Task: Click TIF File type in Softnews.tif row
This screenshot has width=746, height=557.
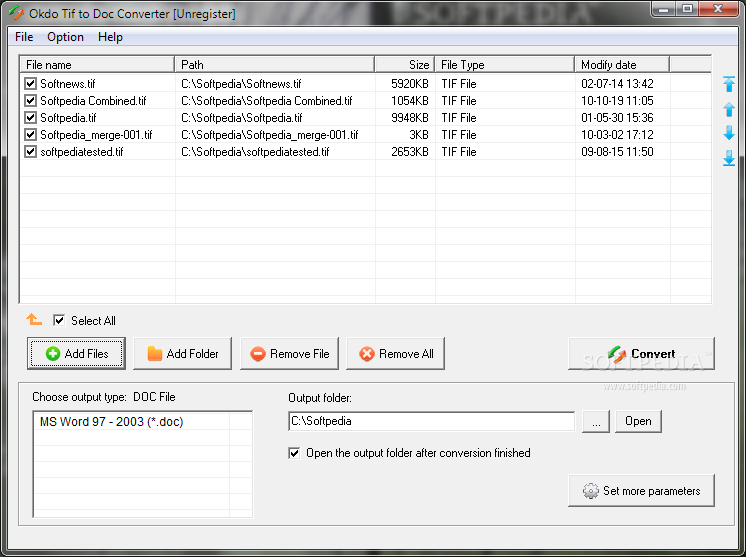Action: click(459, 84)
